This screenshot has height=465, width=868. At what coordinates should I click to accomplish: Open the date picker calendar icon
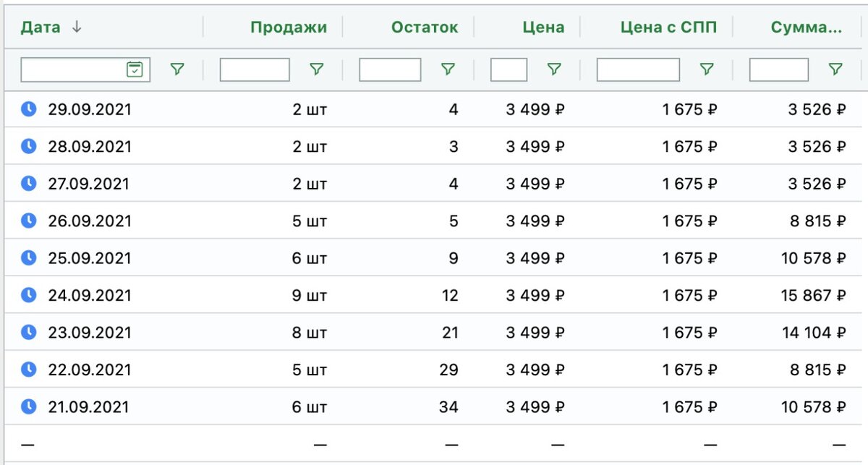(x=135, y=69)
